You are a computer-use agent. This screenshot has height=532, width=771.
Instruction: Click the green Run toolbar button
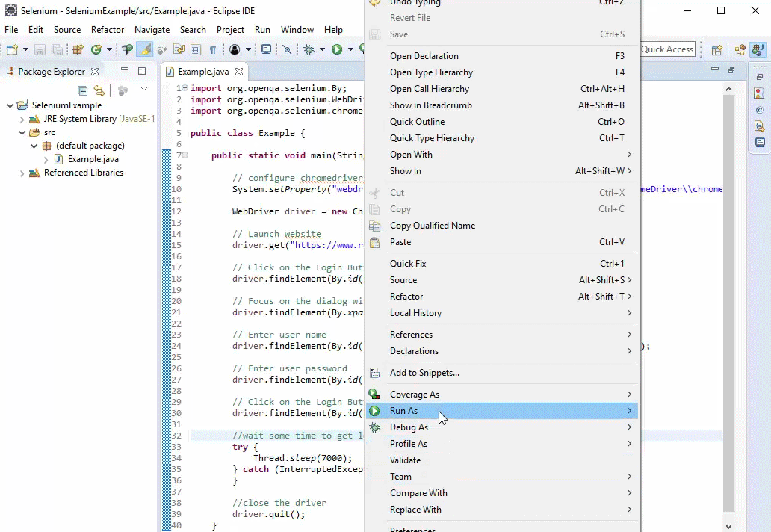[x=337, y=49]
